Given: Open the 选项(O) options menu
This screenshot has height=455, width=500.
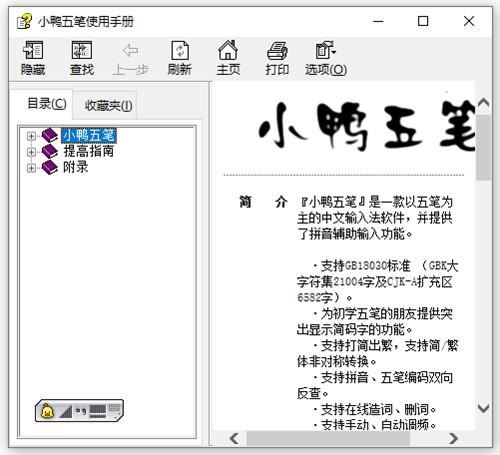Looking at the screenshot, I should point(326,58).
